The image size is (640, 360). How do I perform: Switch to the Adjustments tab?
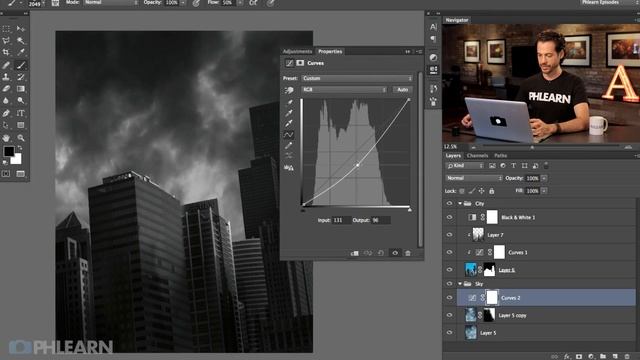coord(297,51)
